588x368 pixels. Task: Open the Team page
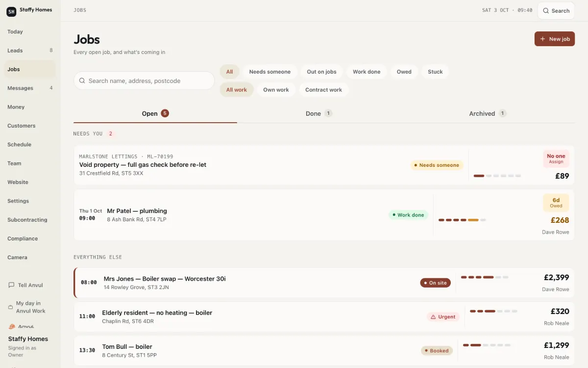click(x=30, y=163)
